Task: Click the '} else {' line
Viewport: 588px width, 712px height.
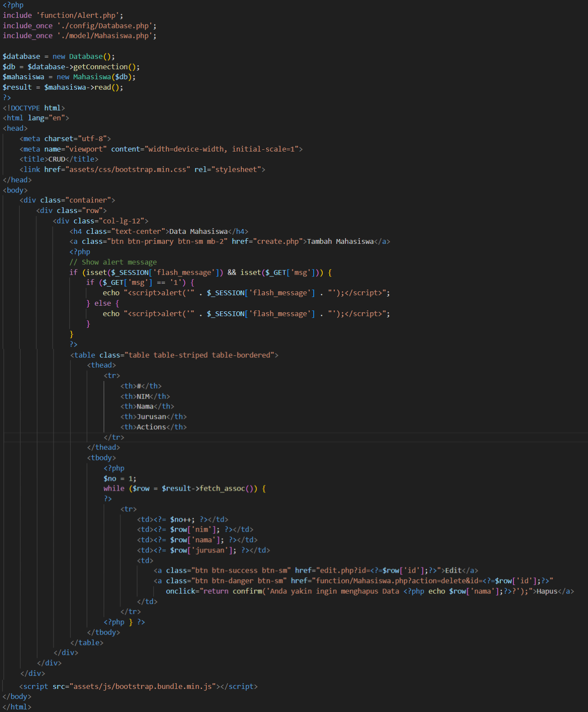Action: [x=103, y=304]
